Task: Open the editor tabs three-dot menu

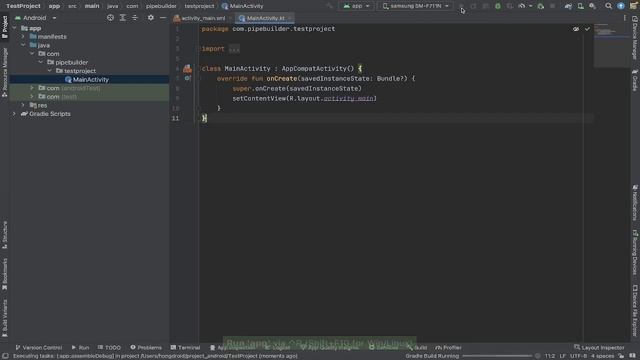Action: [x=624, y=18]
